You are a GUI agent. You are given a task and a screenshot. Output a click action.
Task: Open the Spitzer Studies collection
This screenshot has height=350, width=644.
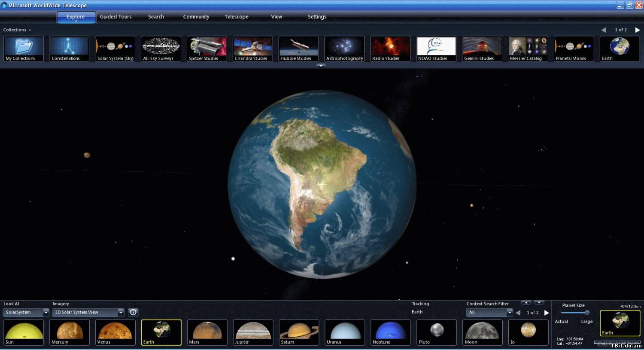click(x=207, y=49)
